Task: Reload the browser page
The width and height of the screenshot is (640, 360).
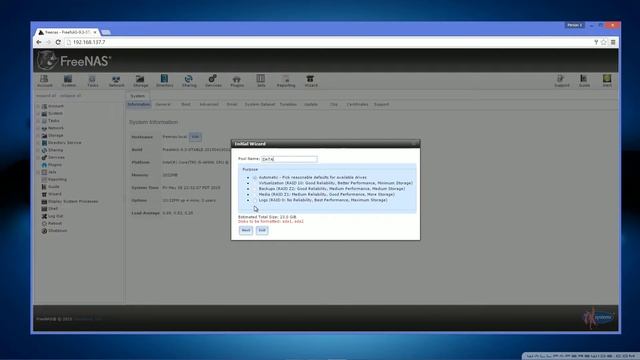Action: pos(58,42)
